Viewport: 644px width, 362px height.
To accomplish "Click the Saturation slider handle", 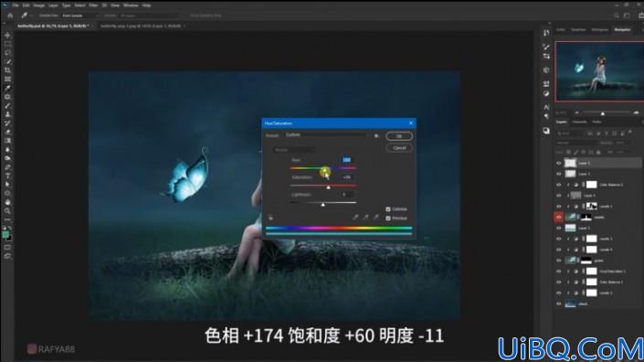I will [328, 187].
